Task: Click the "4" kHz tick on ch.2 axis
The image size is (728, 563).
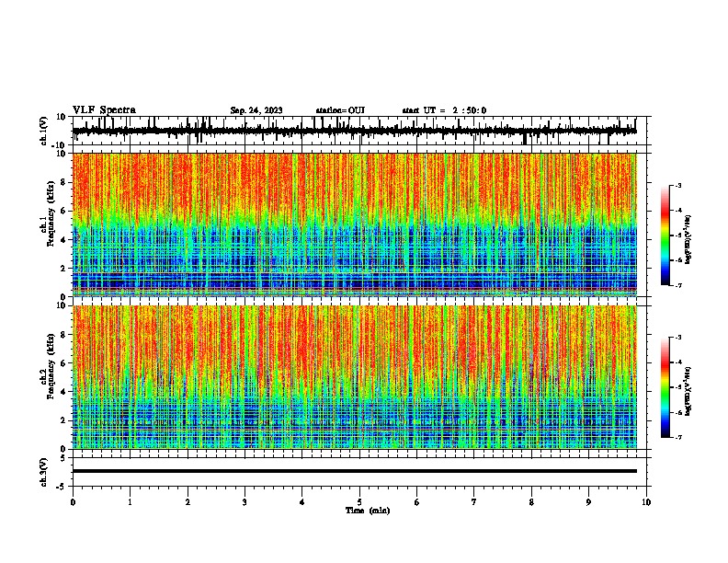Action: point(63,392)
